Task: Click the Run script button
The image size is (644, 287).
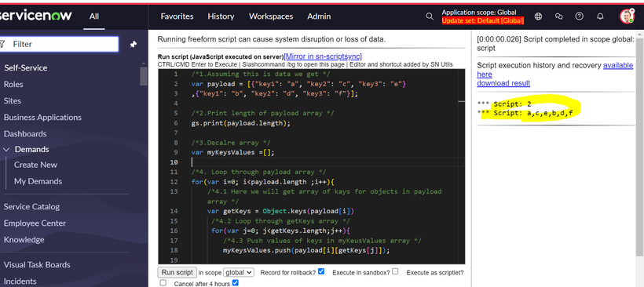Action: tap(177, 272)
